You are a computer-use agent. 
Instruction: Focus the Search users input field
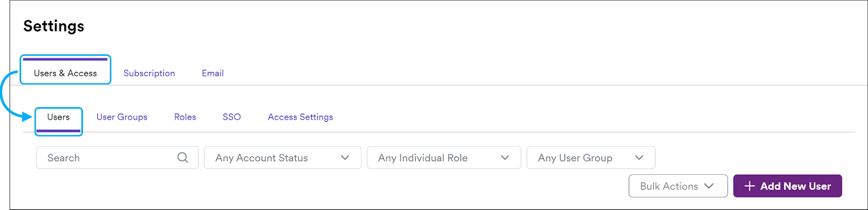(117, 157)
